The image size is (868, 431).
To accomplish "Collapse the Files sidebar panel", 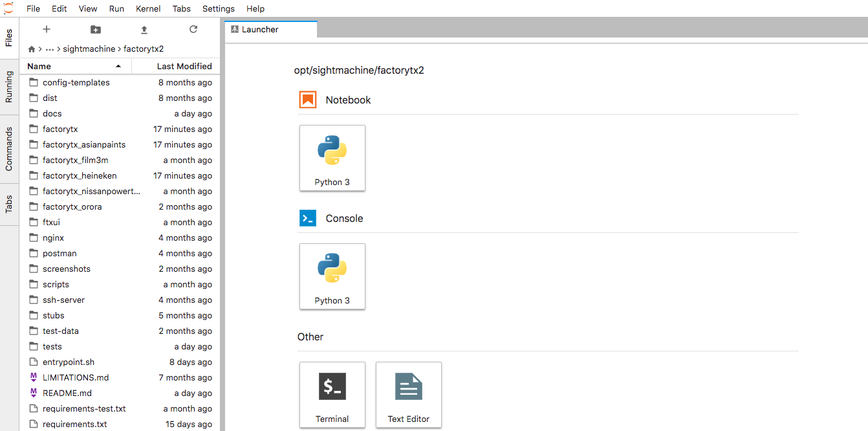I will [9, 39].
